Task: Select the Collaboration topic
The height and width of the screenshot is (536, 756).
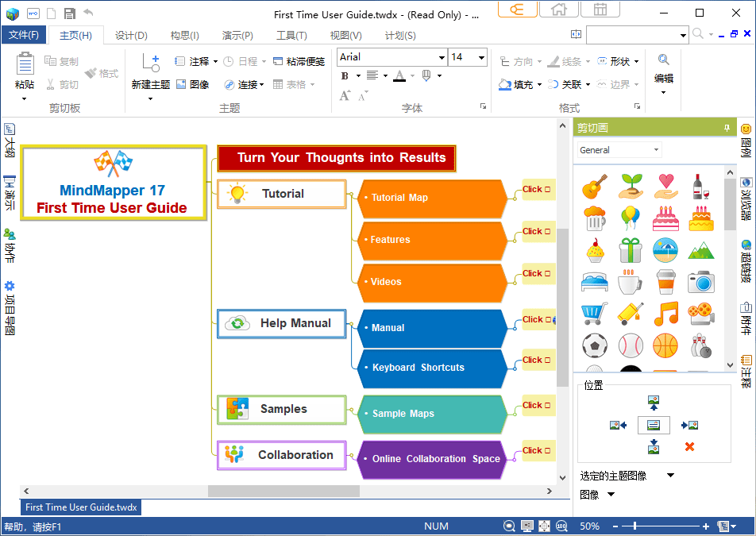Action: (x=282, y=455)
